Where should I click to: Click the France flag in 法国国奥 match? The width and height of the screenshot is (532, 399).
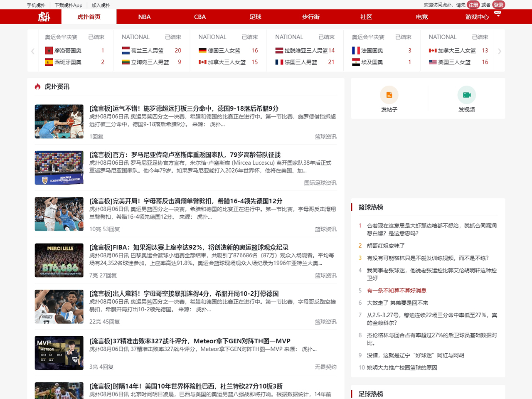[356, 50]
